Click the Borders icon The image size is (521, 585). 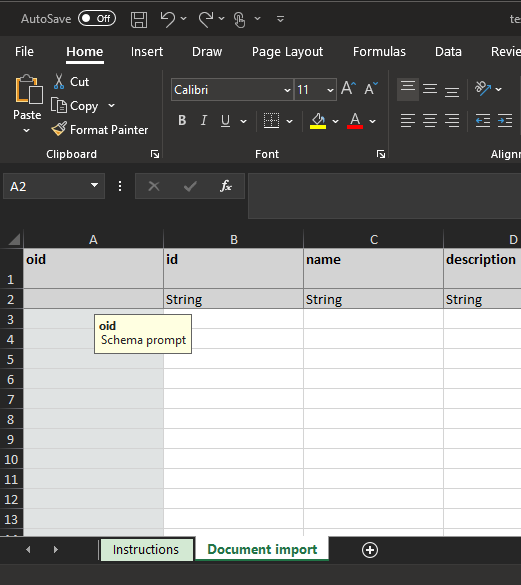(271, 121)
